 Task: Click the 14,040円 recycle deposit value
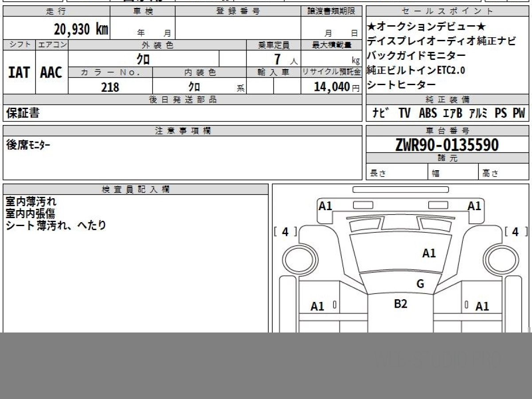point(337,87)
